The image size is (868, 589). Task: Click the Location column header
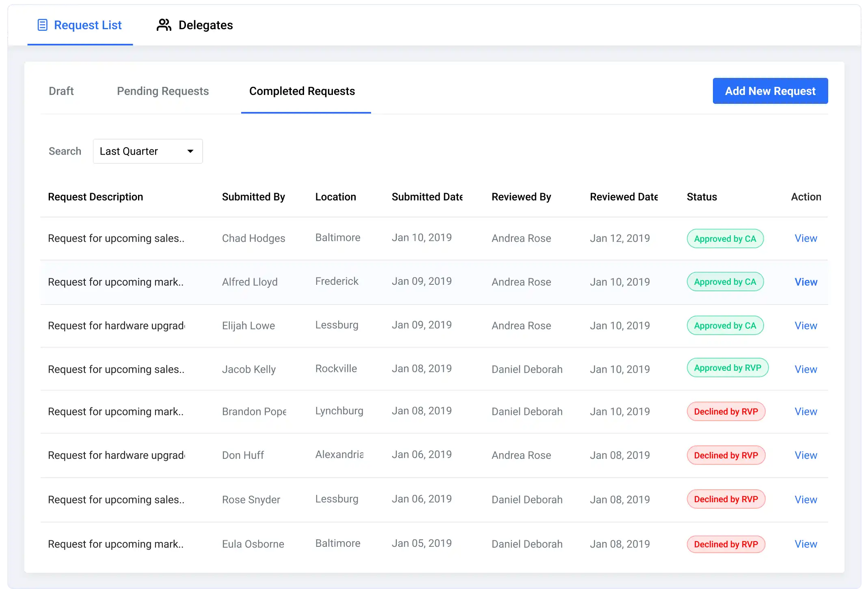tap(336, 197)
